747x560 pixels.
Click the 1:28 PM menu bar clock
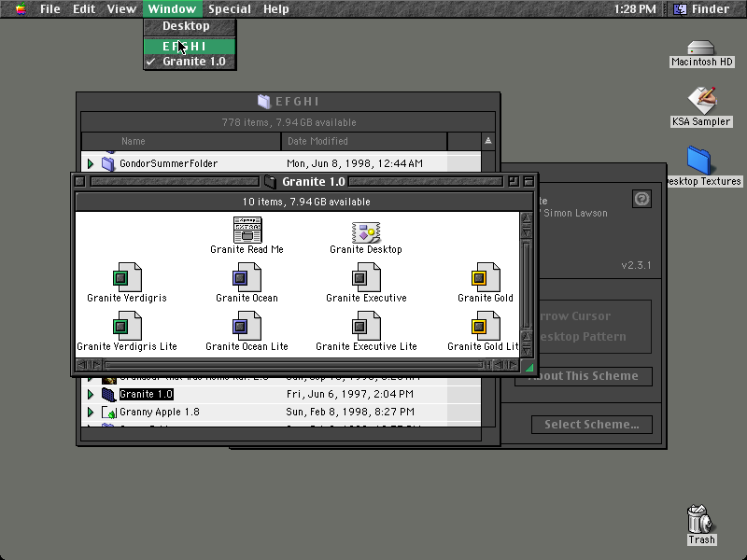635,9
